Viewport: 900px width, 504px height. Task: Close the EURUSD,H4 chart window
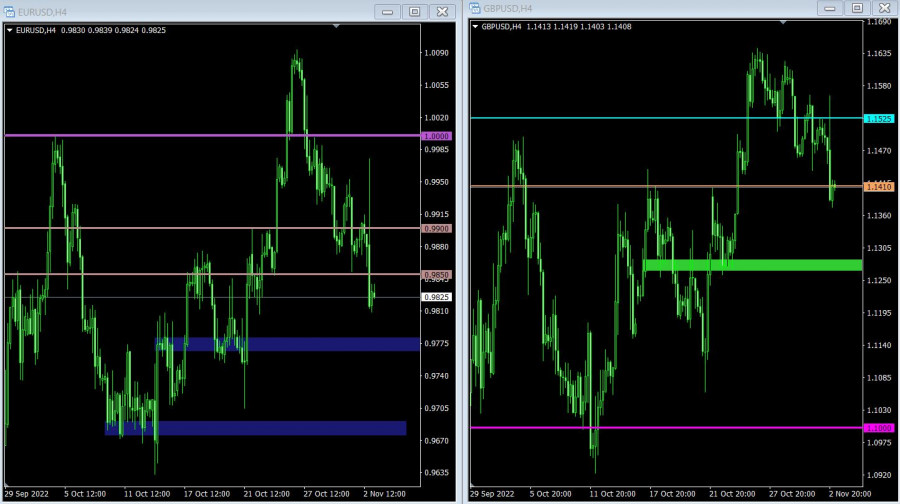tap(442, 11)
